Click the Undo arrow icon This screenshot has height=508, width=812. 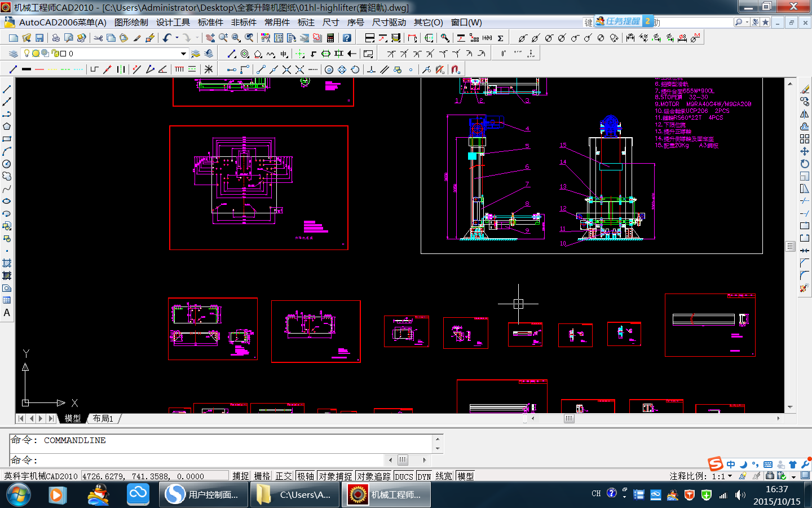[x=167, y=38]
